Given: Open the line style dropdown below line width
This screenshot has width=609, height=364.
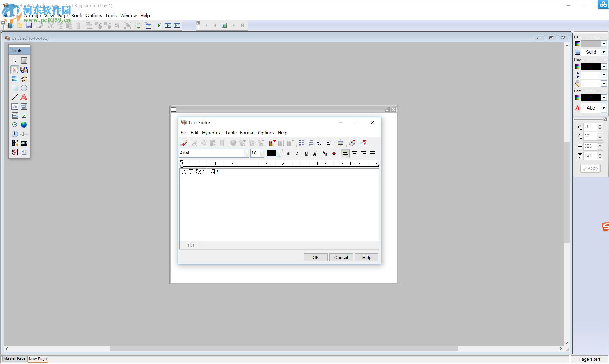Looking at the screenshot, I should (604, 84).
